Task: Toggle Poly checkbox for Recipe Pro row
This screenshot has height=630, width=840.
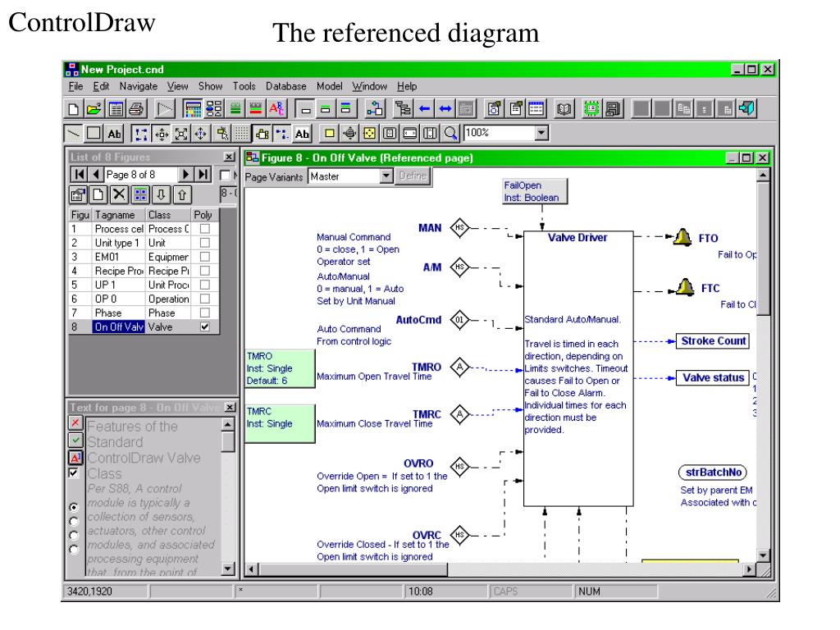Action: pos(204,271)
